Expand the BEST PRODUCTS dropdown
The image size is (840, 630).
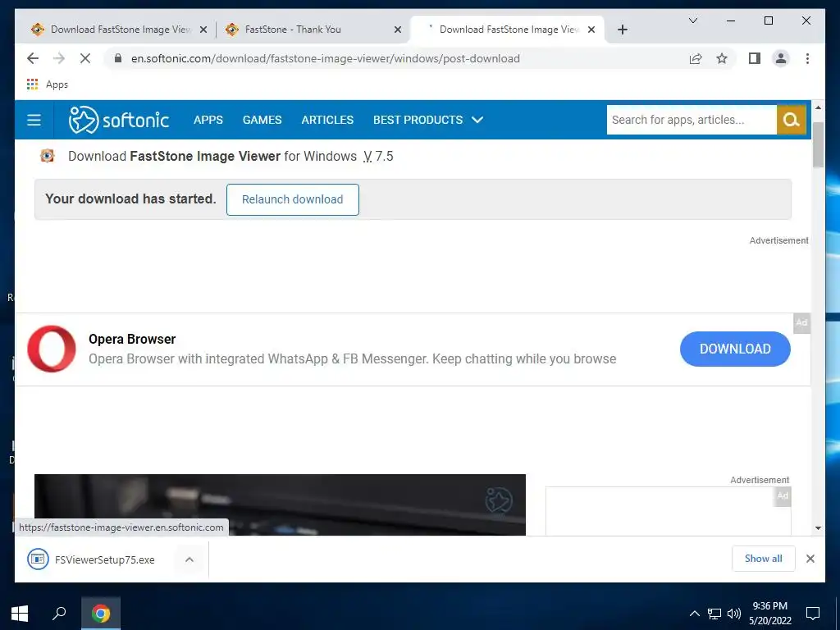click(x=428, y=120)
